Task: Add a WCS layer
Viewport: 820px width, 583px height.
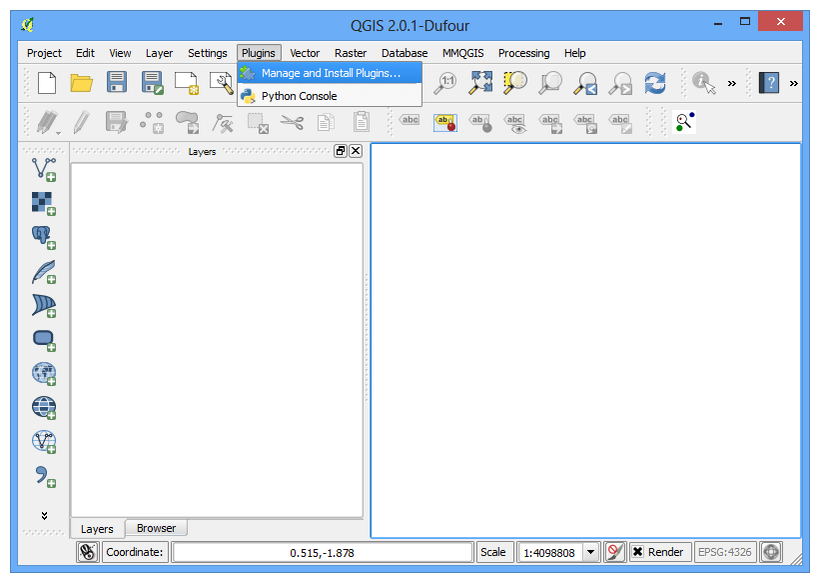Action: tap(44, 407)
